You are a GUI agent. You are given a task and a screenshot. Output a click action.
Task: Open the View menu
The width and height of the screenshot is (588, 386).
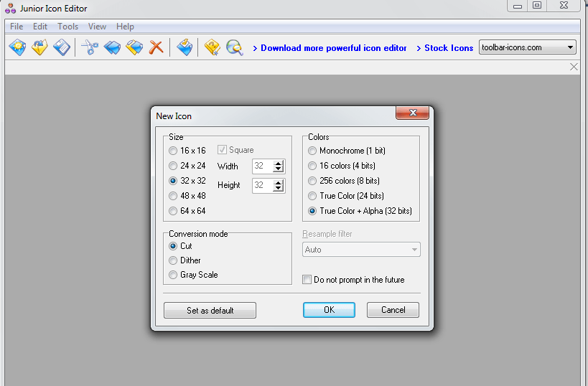(x=97, y=27)
